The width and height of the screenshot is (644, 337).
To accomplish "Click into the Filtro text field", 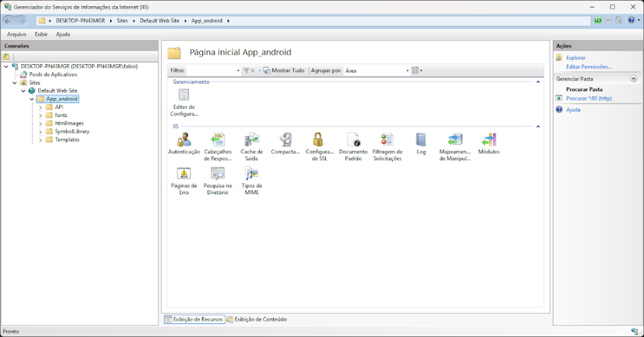I will 211,70.
